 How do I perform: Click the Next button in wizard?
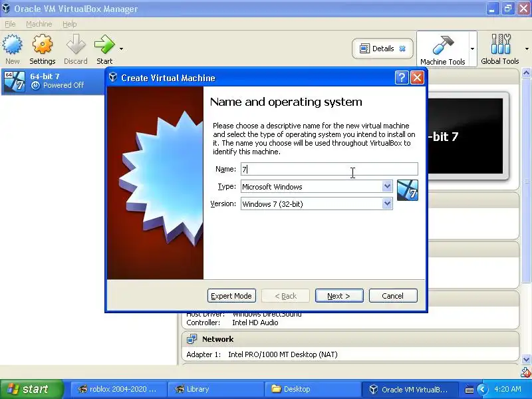pos(339,296)
